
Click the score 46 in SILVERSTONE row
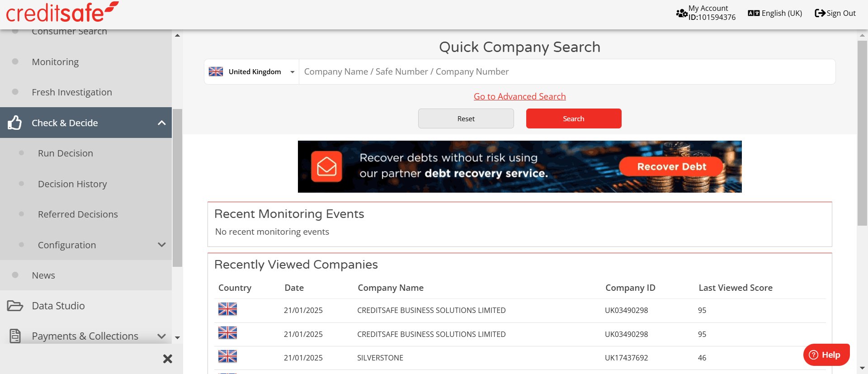702,358
